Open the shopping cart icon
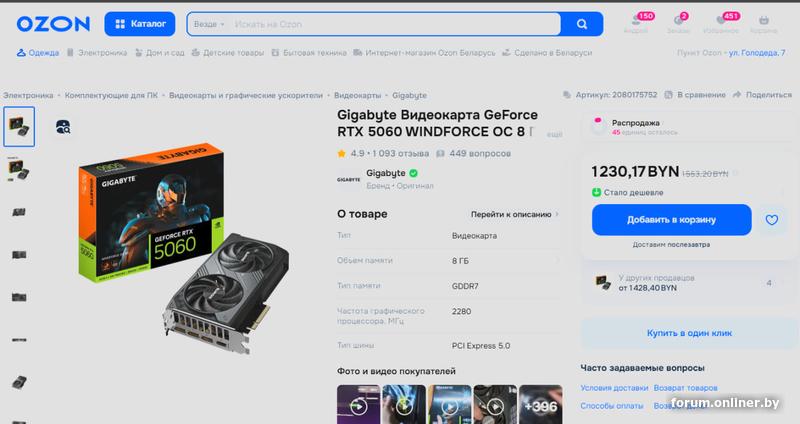The width and height of the screenshot is (800, 424). point(763,23)
